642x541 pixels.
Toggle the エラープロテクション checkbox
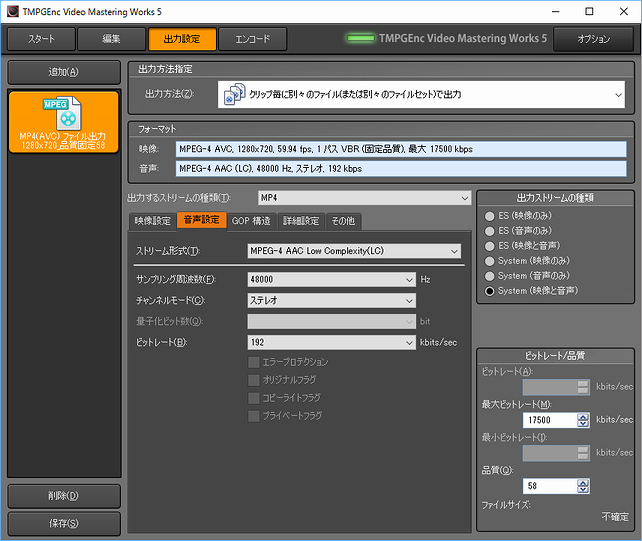[254, 362]
